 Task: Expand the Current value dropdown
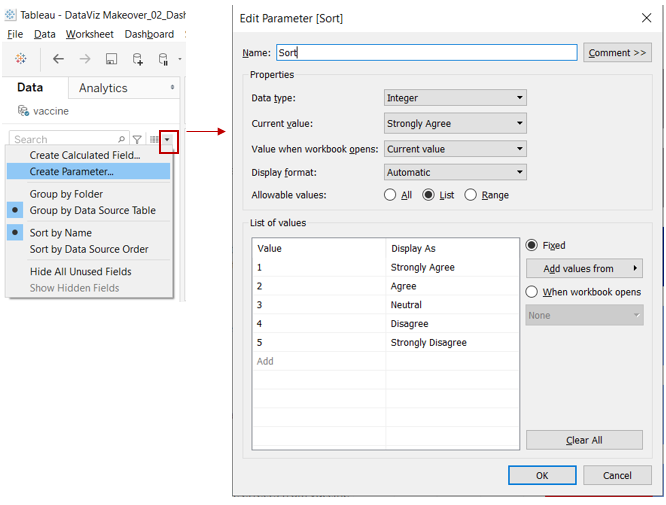coord(455,124)
